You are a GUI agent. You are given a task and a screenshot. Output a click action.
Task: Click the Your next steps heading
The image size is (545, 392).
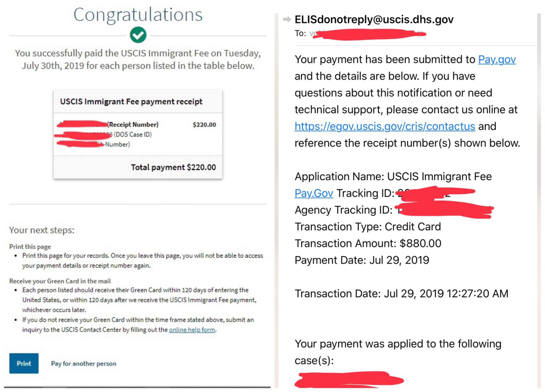(x=42, y=230)
